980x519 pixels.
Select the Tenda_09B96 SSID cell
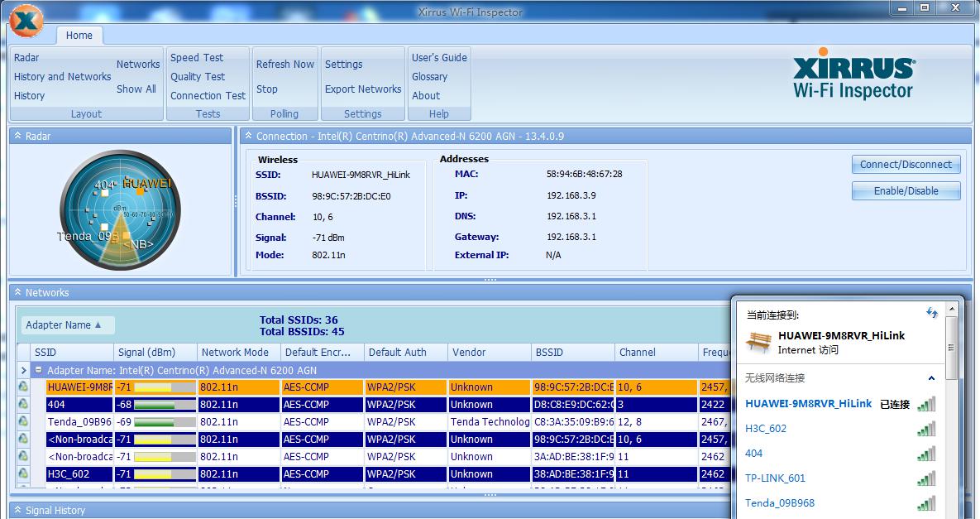[x=79, y=421]
